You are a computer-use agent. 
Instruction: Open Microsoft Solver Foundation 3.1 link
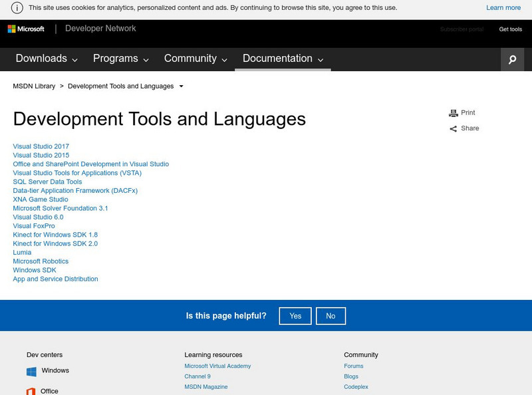(60, 208)
